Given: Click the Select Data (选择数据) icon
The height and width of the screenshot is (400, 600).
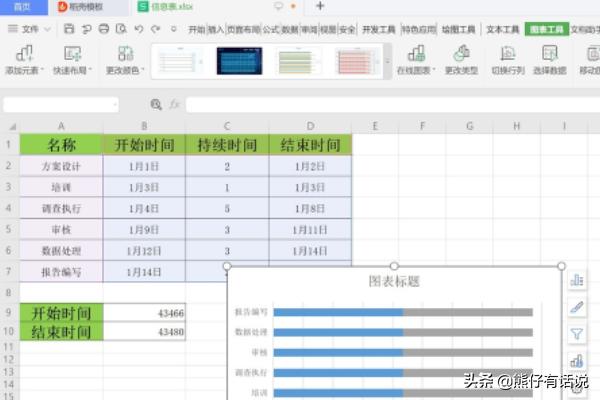Looking at the screenshot, I should pos(549,53).
